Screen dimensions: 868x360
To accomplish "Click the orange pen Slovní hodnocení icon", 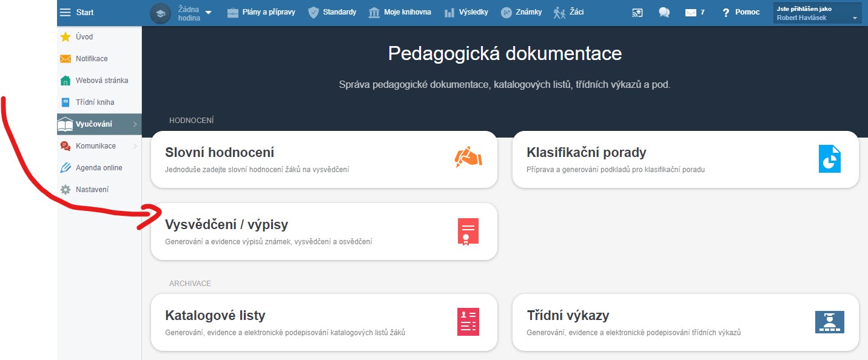I will pos(468,158).
